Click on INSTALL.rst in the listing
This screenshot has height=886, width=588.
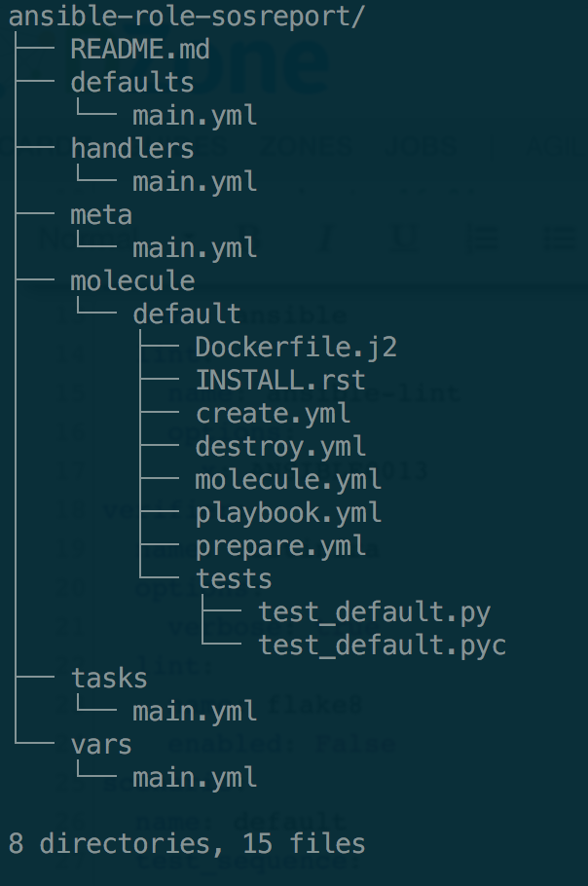280,380
